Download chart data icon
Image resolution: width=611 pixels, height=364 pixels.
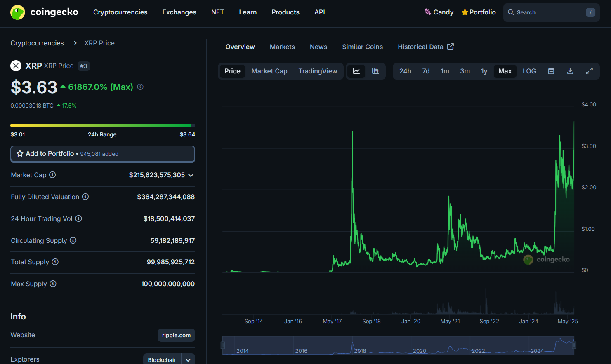(x=570, y=71)
